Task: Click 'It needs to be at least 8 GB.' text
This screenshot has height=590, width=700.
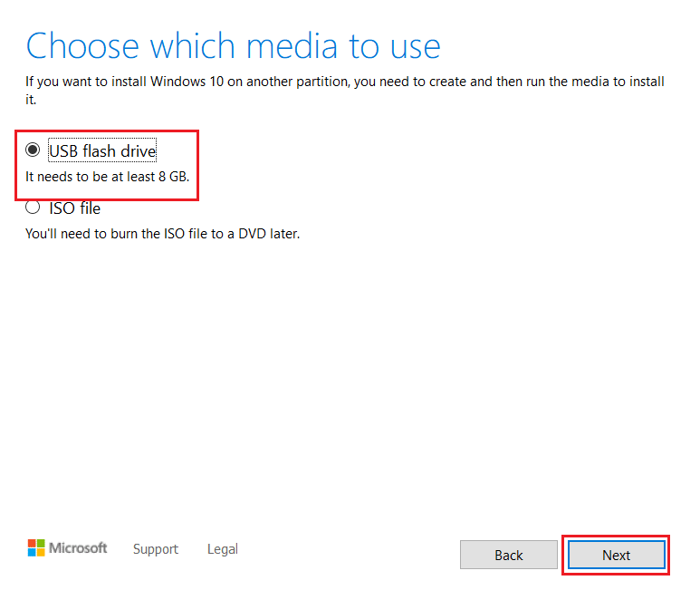Action: (108, 177)
